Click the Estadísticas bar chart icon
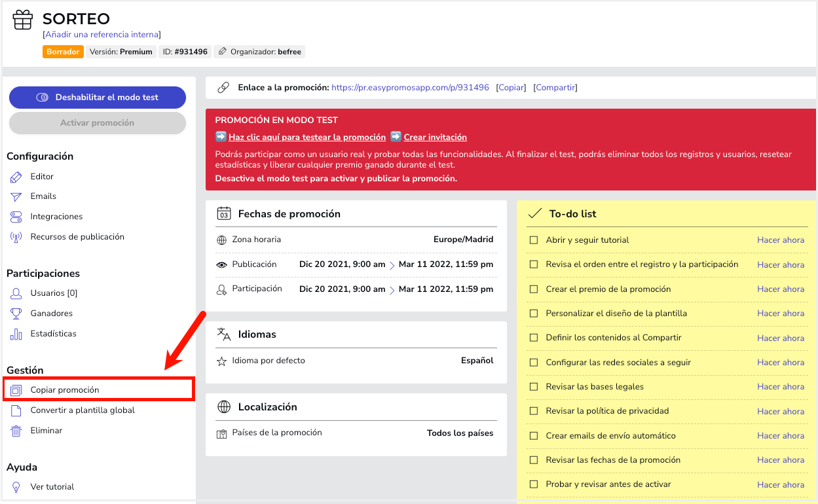The image size is (818, 504). 16,334
